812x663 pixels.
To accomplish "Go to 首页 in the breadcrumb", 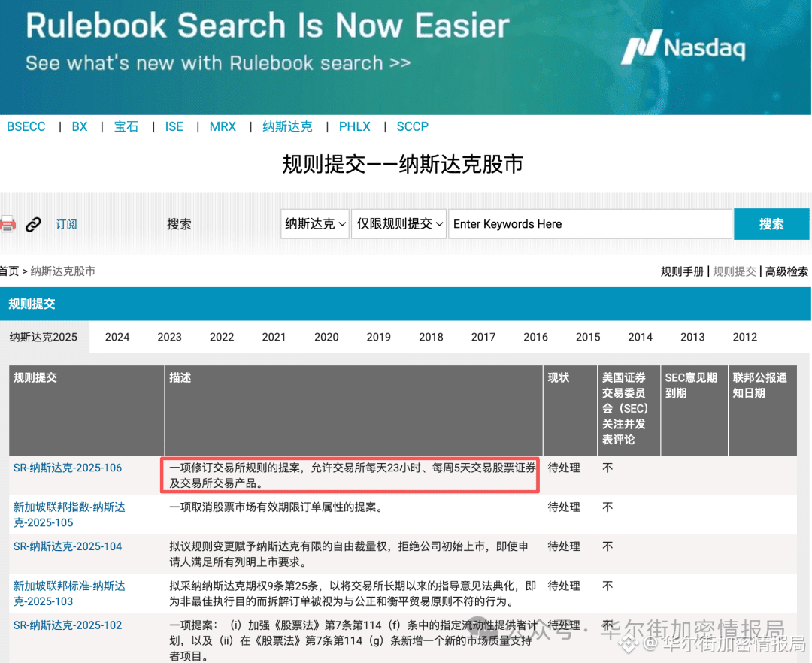I will [9, 271].
